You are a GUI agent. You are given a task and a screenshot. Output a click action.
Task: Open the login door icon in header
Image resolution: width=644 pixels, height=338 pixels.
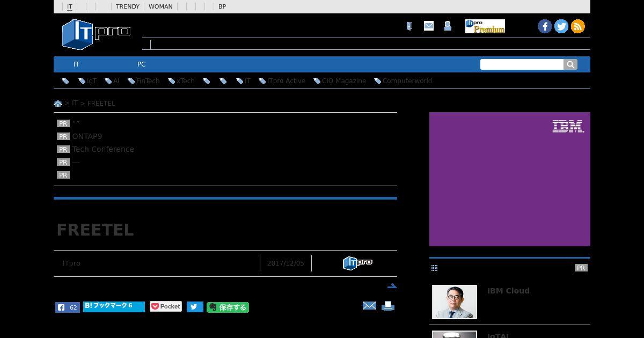(x=409, y=26)
